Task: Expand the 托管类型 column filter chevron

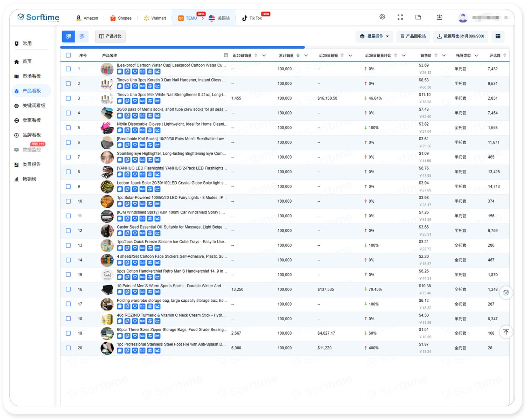Action: (x=476, y=55)
